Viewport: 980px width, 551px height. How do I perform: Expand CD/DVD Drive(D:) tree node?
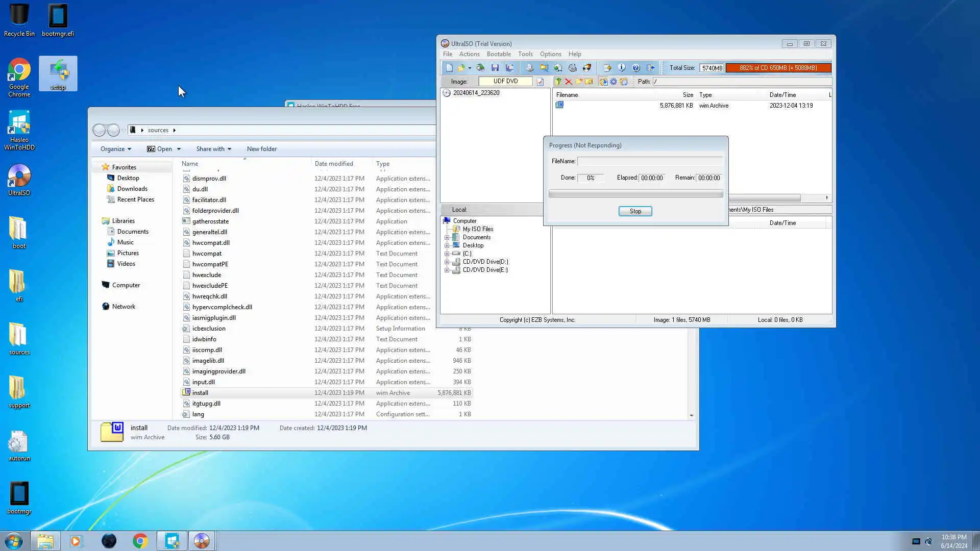[447, 262]
